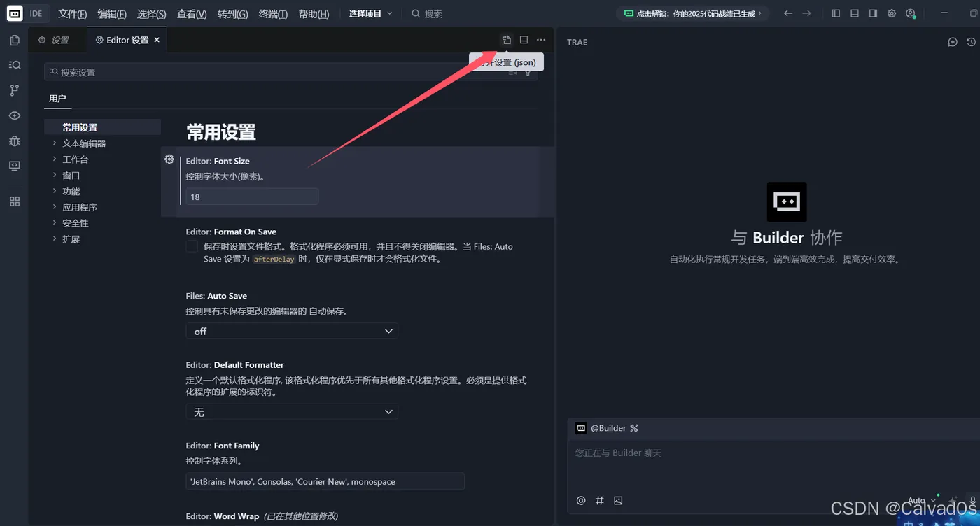Open the 帮助(H) menu
Screen dimensions: 980x526
click(314, 14)
